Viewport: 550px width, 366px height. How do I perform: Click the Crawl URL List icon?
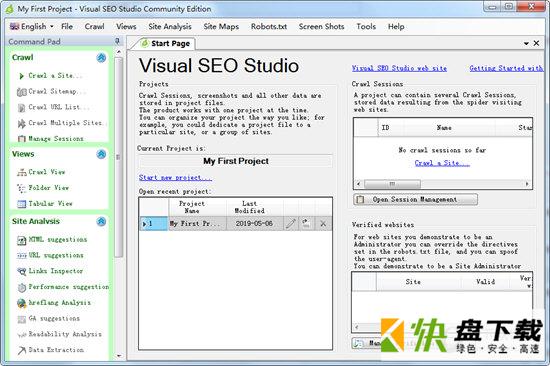point(21,108)
